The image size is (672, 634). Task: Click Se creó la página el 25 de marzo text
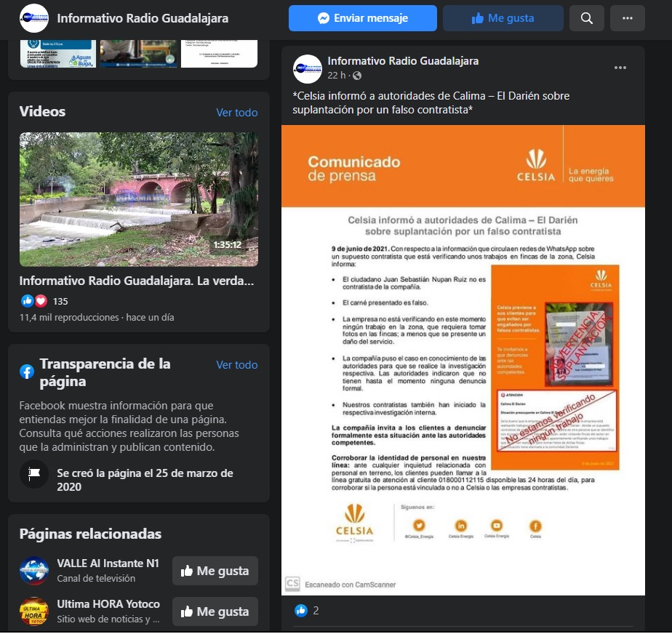coord(145,480)
